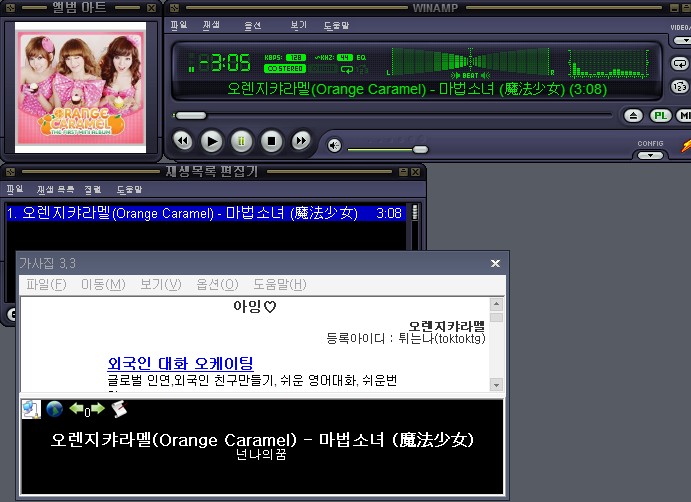Toggle the PL playlist editor button
Image resolution: width=691 pixels, height=502 pixels.
661,116
